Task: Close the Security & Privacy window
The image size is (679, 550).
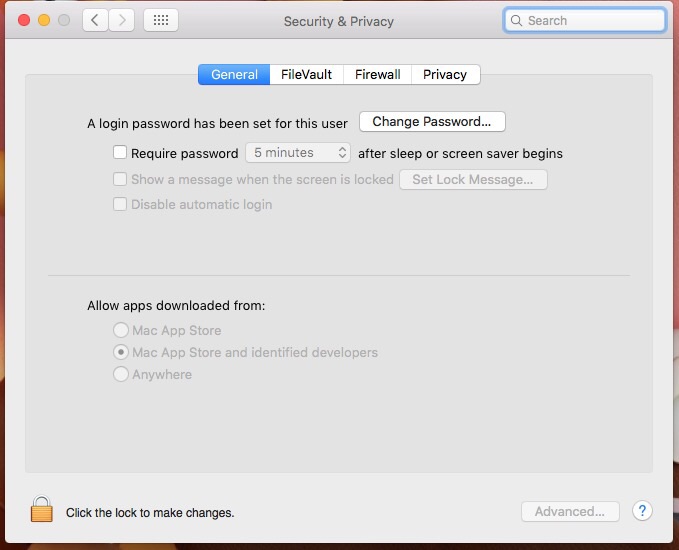Action: click(24, 20)
